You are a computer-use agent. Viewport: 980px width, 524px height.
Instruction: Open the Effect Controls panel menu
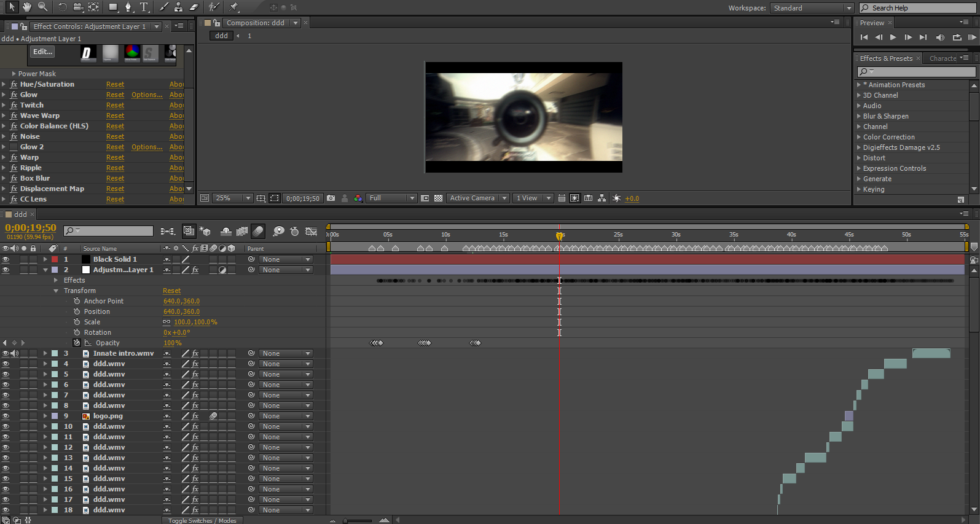[179, 26]
